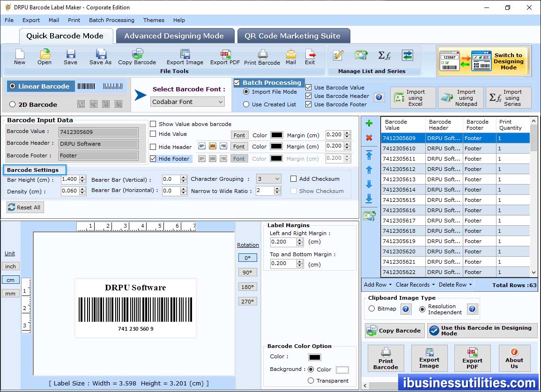The width and height of the screenshot is (541, 392).
Task: Check the Hide Value checkbox
Action: point(153,134)
